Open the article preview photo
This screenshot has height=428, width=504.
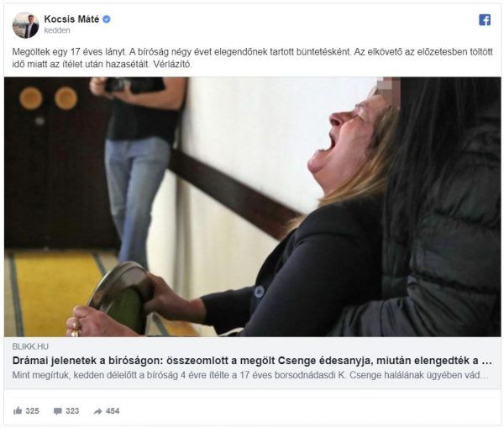tap(252, 207)
